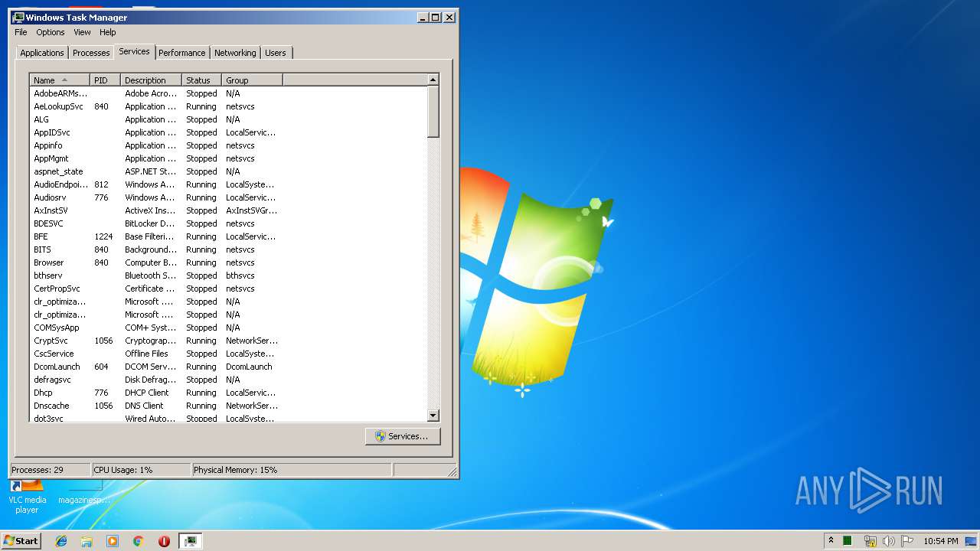
Task: Select the Services tab
Action: tap(134, 51)
